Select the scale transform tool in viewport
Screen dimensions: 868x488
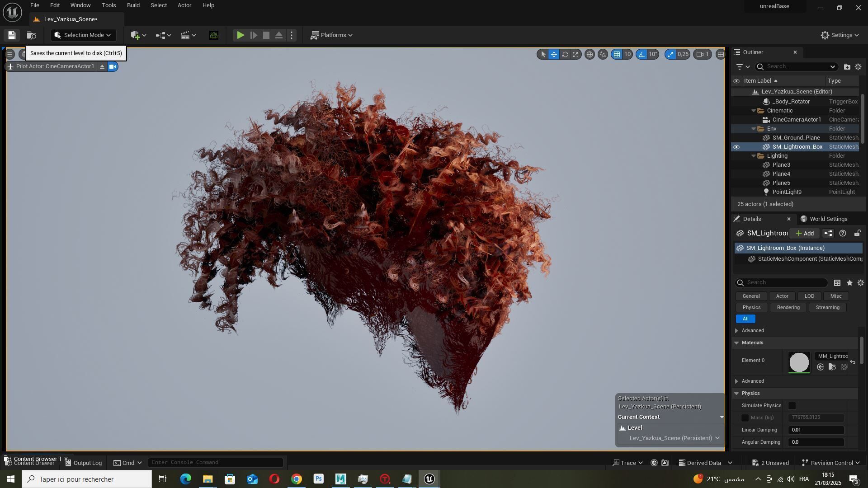(576, 54)
